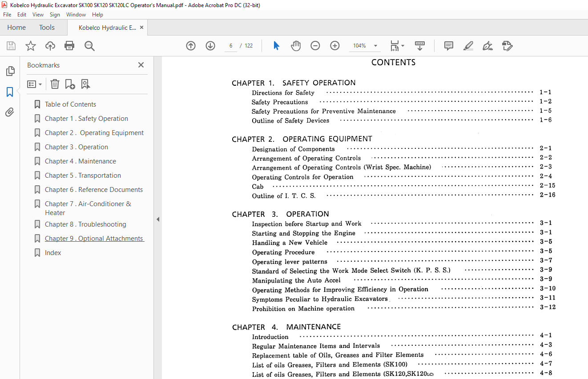This screenshot has width=588, height=379.
Task: Select the Kobelco Hydraulic document tab
Action: coord(107,28)
